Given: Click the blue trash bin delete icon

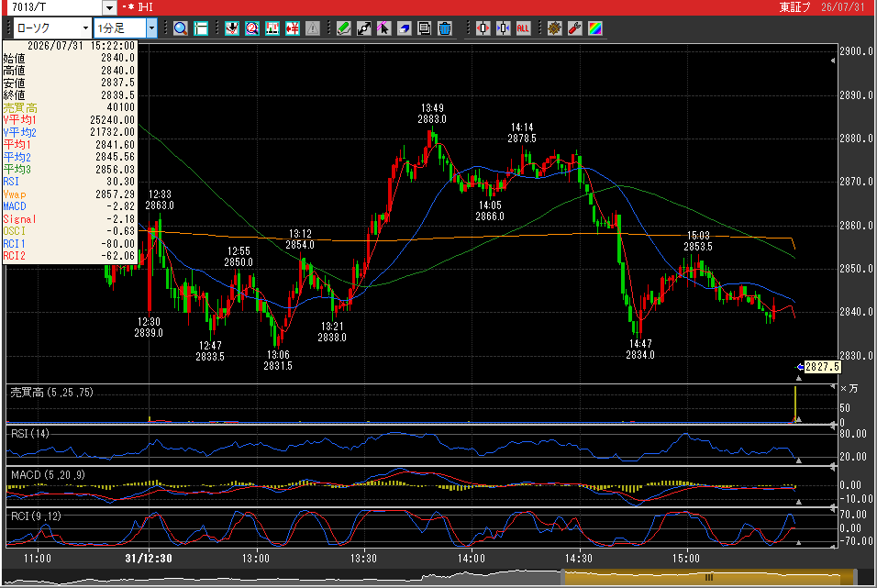Looking at the screenshot, I should [444, 28].
